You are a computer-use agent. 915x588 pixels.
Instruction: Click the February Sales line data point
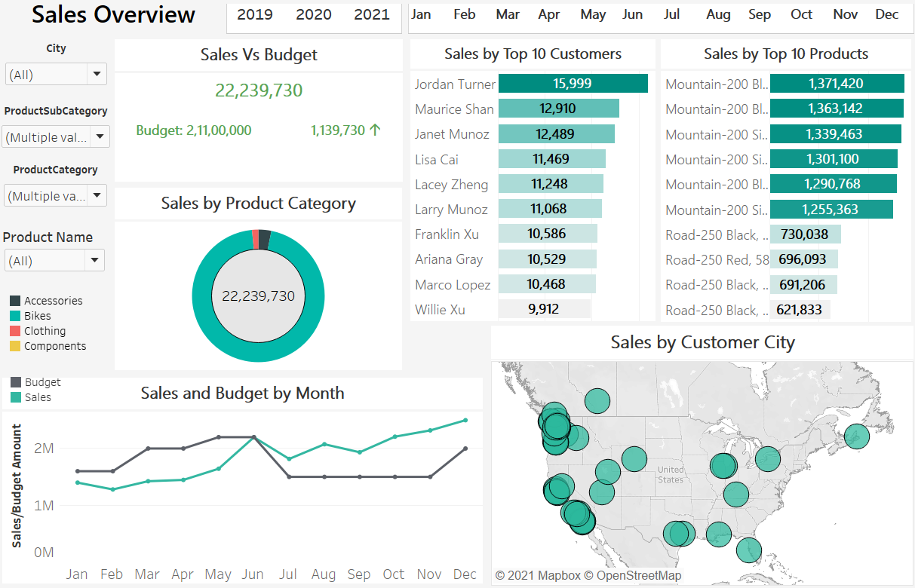point(112,489)
